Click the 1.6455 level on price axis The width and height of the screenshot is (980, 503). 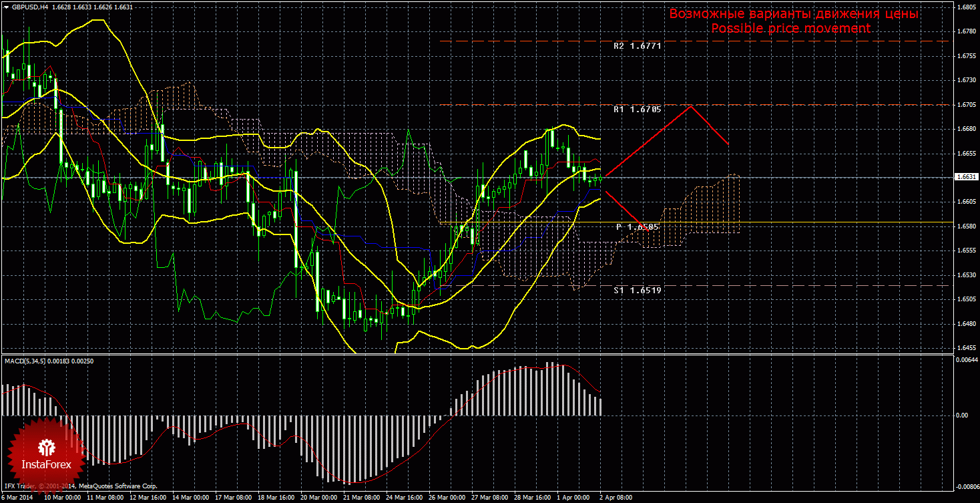(966, 348)
